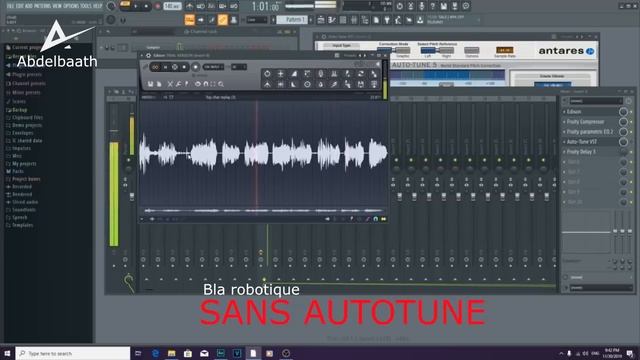Toggle the metronome icon
This screenshot has width=640, height=360.
(190, 6)
